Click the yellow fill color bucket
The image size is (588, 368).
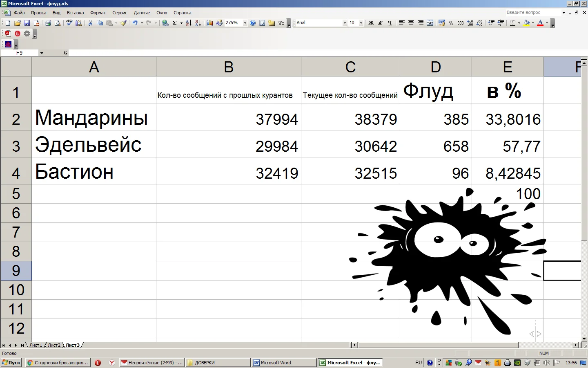tap(526, 23)
